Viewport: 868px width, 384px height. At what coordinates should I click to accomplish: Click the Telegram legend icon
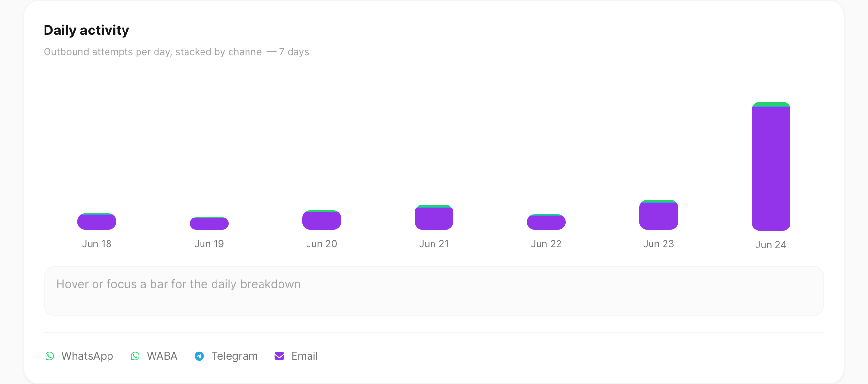[x=199, y=356]
